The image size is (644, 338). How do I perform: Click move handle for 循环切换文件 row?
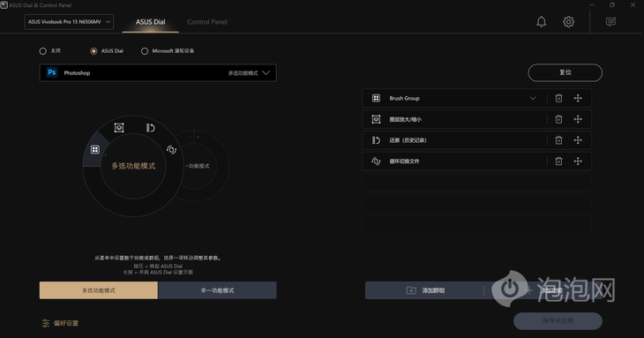[578, 161]
